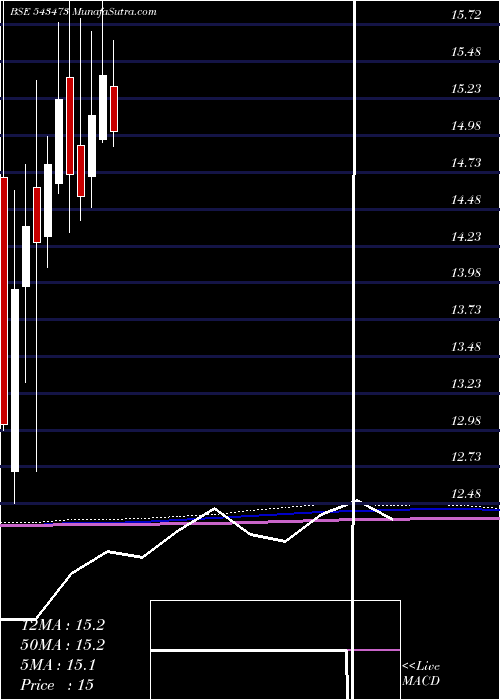
Task: Click the 14.23 price axis label
Action: click(466, 237)
